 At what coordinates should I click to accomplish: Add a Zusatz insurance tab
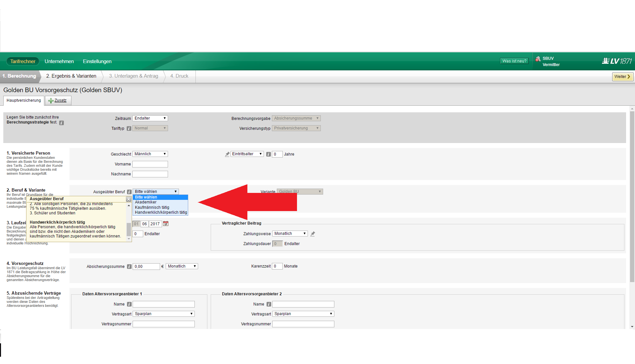[x=58, y=101]
